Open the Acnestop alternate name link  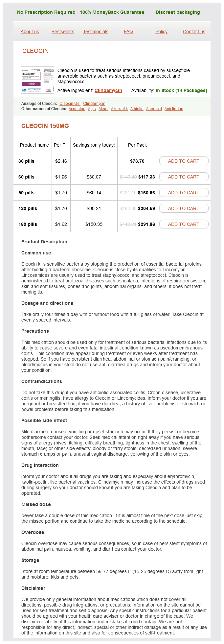[77, 109]
